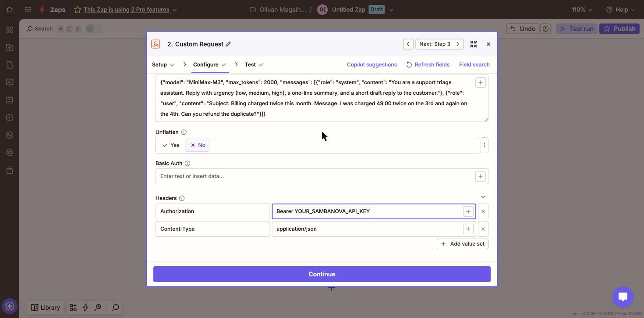644x318 pixels.
Task: Go to the previous step arrow
Action: tap(408, 44)
